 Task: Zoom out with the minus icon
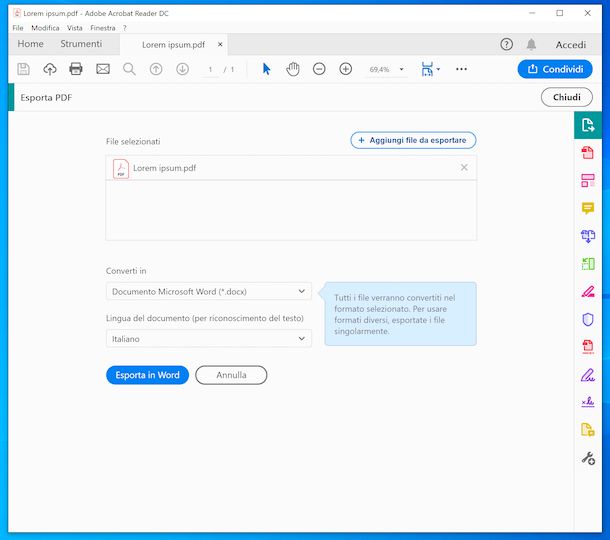tap(319, 69)
